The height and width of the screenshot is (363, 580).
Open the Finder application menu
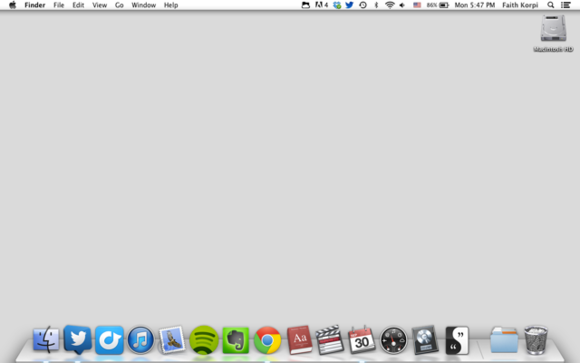point(35,5)
